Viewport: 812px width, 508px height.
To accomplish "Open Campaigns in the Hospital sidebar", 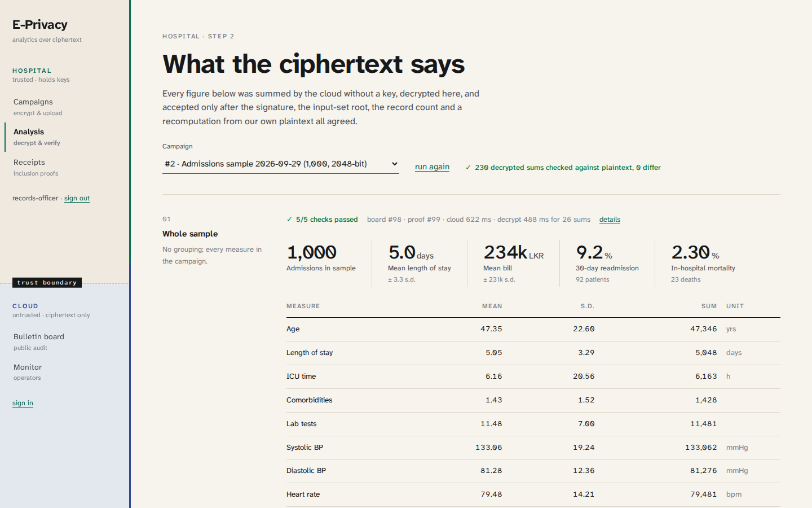I will pos(38,107).
